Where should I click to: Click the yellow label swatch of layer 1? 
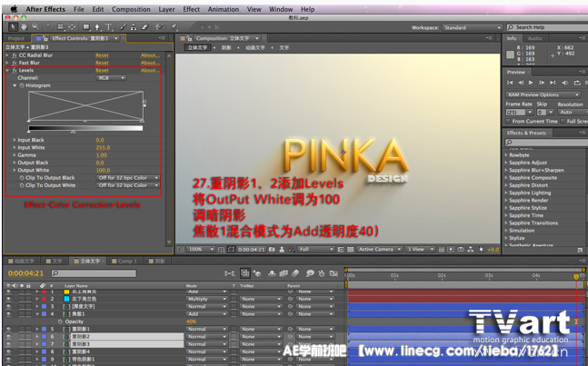tap(66, 292)
